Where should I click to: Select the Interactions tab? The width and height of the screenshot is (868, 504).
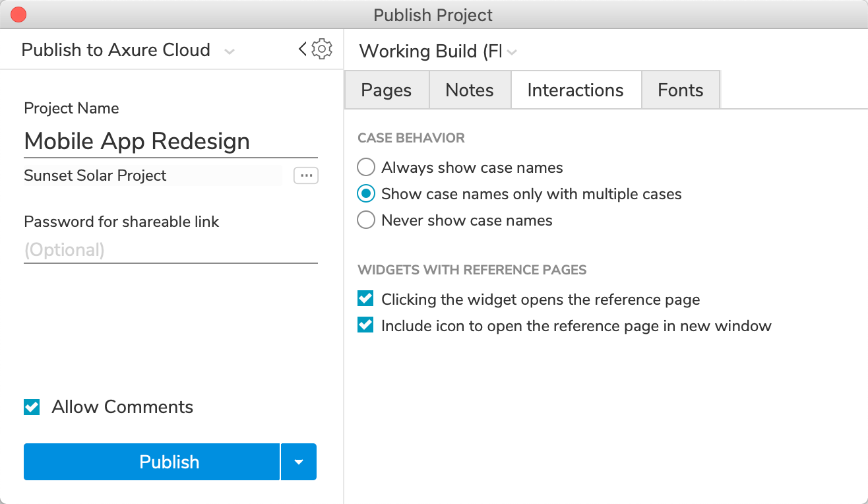(575, 90)
